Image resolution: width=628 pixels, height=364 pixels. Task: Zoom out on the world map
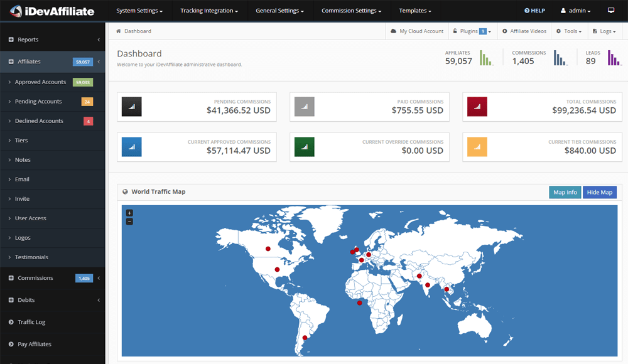coord(129,221)
